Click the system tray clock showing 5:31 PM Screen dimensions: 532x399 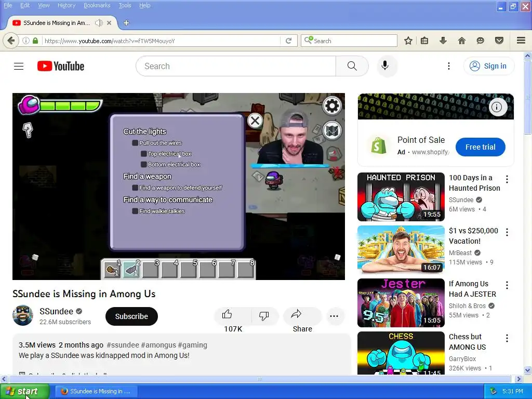click(x=512, y=391)
